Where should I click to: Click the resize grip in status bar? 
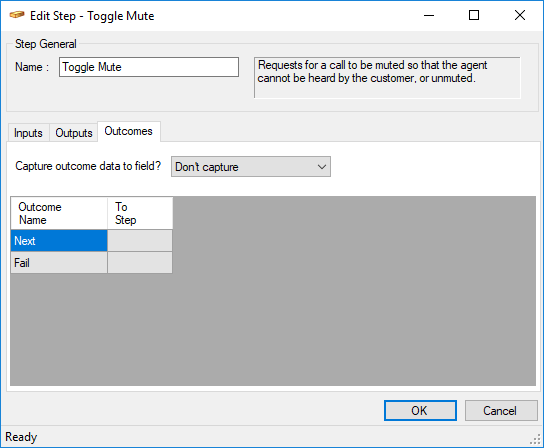pyautogui.click(x=536, y=440)
